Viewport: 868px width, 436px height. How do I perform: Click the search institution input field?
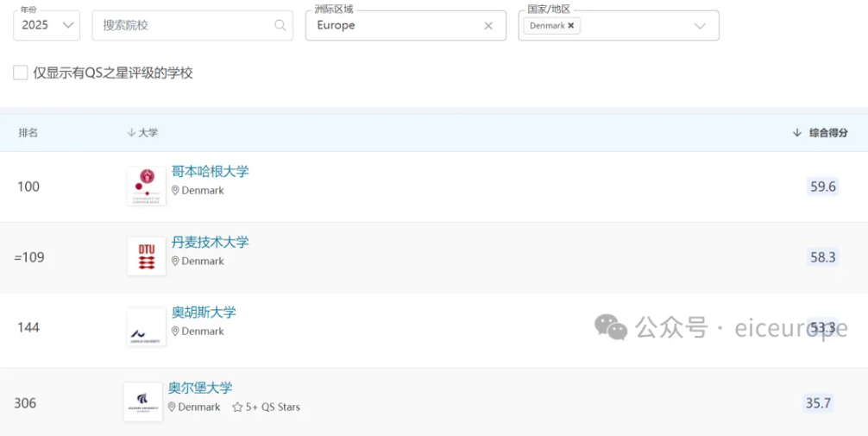pos(192,26)
